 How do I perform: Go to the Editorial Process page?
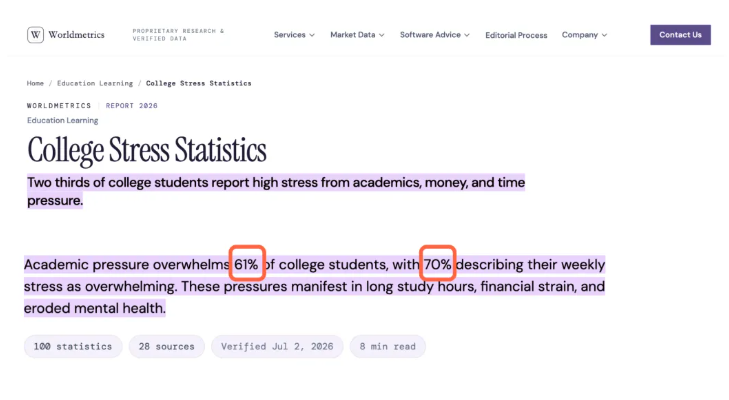click(516, 35)
